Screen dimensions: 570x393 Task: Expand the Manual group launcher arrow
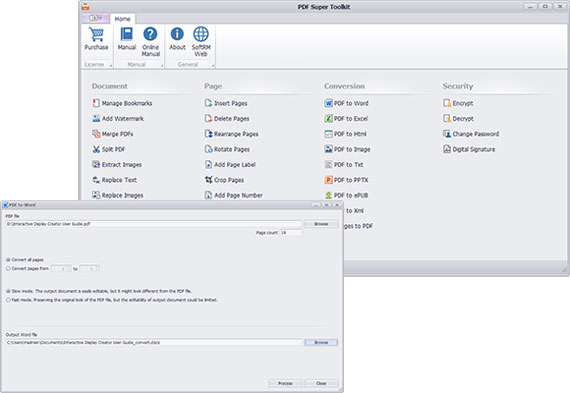tap(162, 66)
